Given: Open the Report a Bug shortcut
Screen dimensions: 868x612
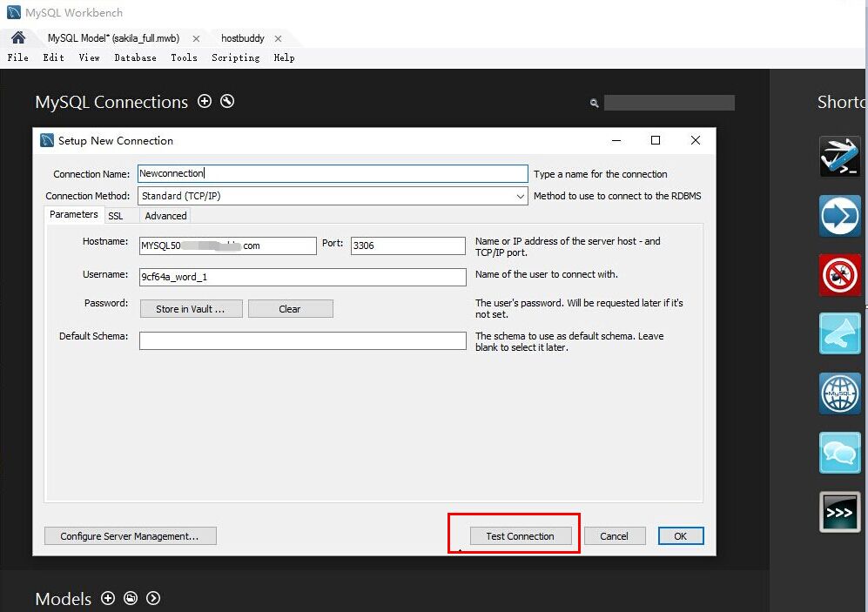Looking at the screenshot, I should pyautogui.click(x=838, y=275).
